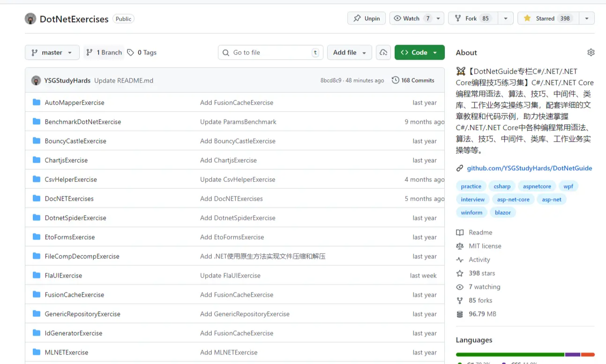Open the Add file dropdown menu
Image resolution: width=606 pixels, height=364 pixels.
pyautogui.click(x=349, y=52)
